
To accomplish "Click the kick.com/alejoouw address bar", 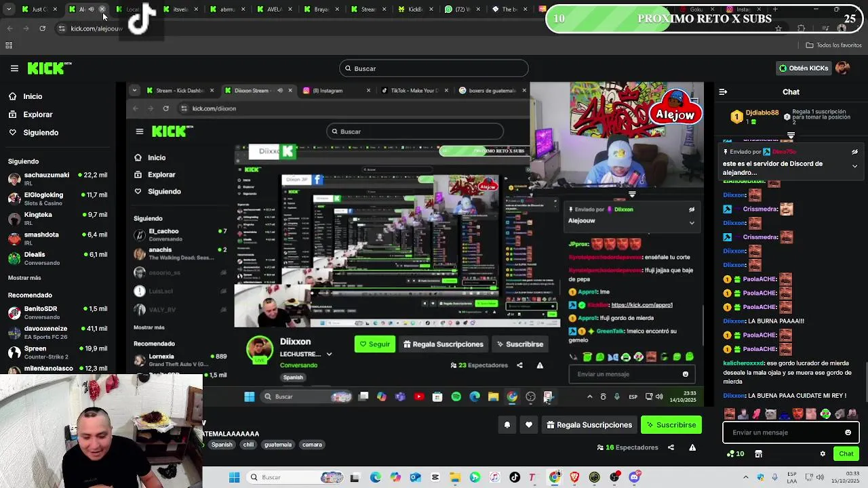I will click(96, 28).
